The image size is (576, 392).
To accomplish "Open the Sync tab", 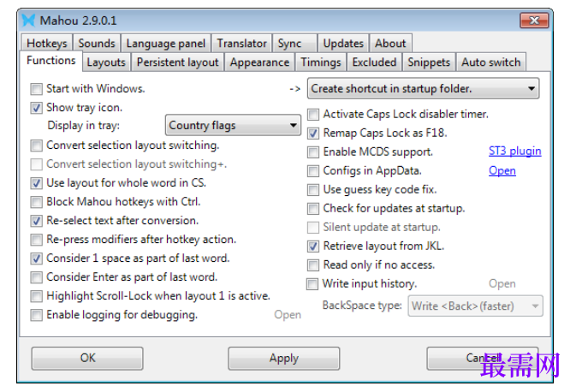I will pyautogui.click(x=294, y=44).
